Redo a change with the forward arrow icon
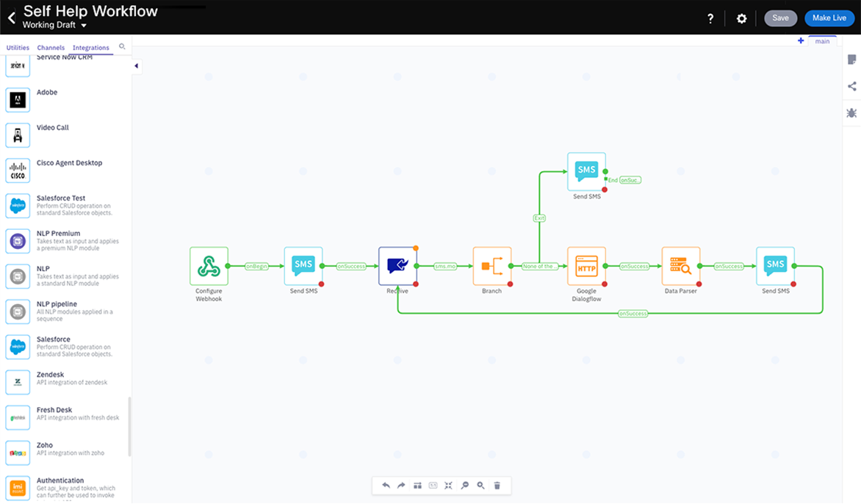Image resolution: width=861 pixels, height=504 pixels. (401, 486)
